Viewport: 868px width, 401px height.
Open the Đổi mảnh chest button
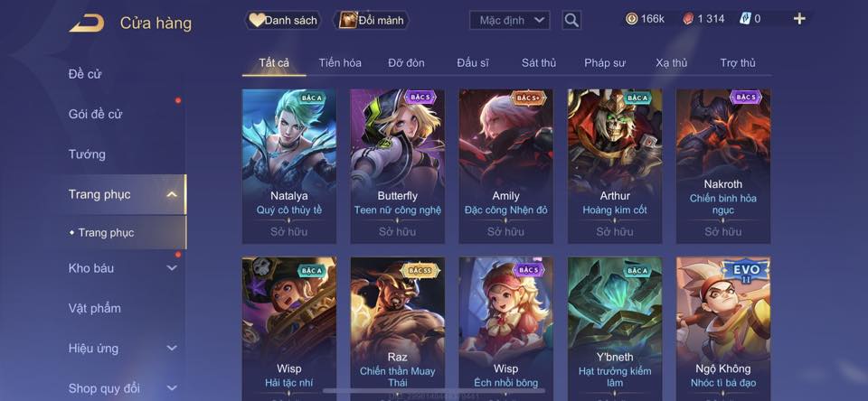(371, 21)
